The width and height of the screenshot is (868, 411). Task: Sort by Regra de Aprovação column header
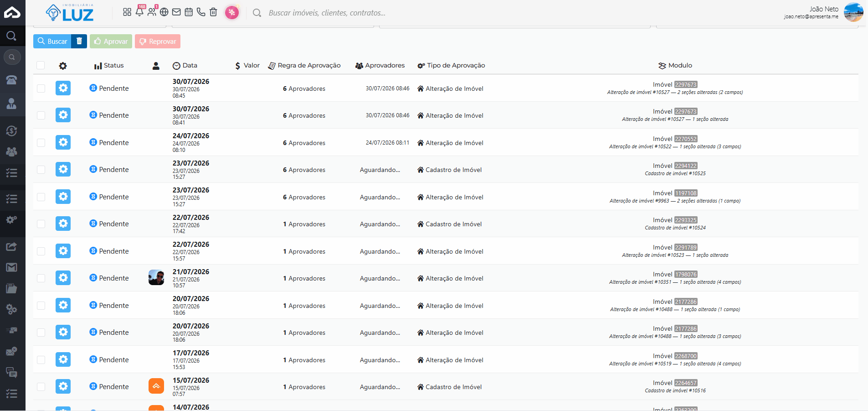coord(304,65)
